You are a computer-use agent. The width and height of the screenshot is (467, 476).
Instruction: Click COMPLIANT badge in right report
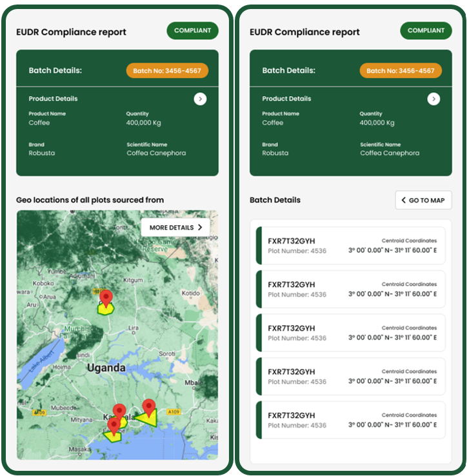[x=426, y=30]
